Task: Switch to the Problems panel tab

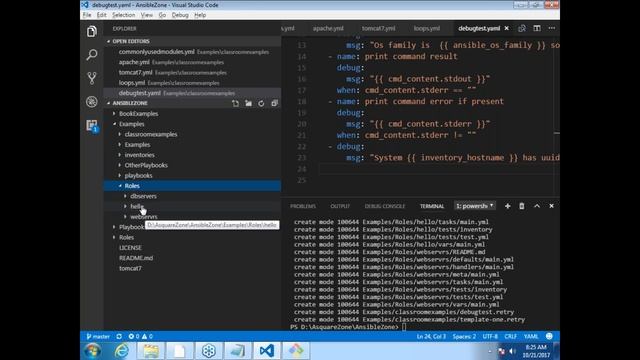Action: tap(303, 206)
